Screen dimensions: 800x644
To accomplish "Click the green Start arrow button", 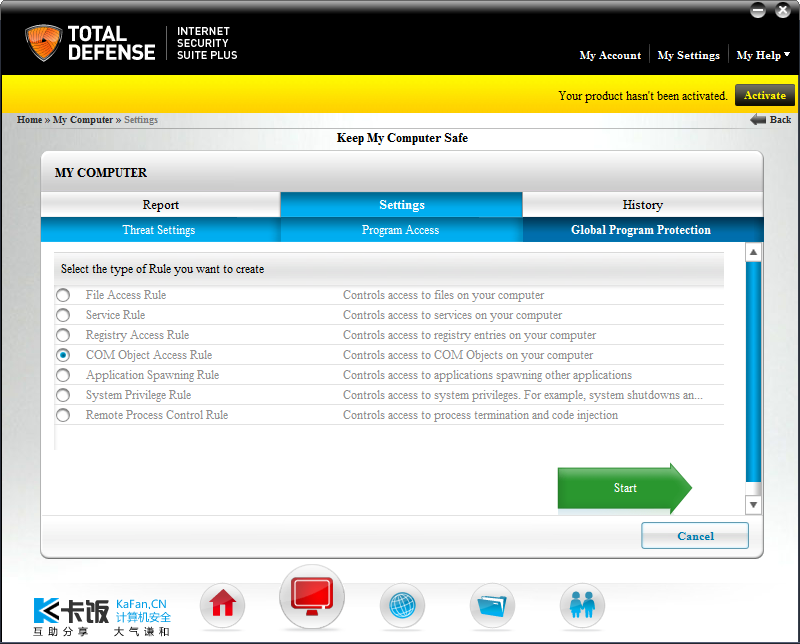I will (624, 488).
